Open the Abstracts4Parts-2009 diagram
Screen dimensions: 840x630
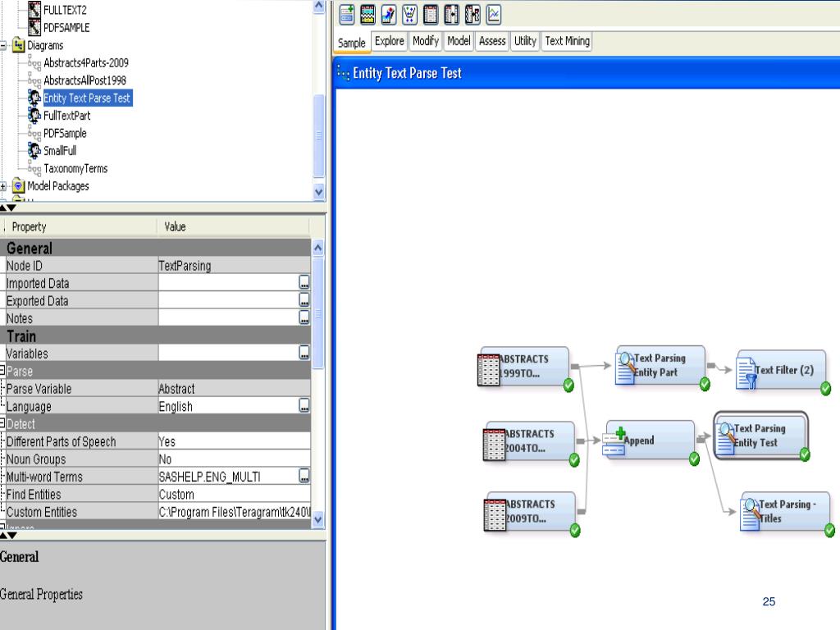coord(85,62)
